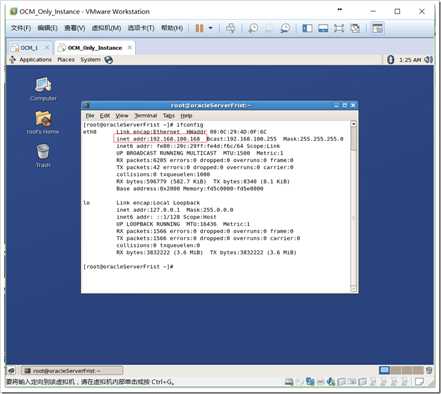
Task: Open the GNOME Places menu
Action: (x=66, y=60)
